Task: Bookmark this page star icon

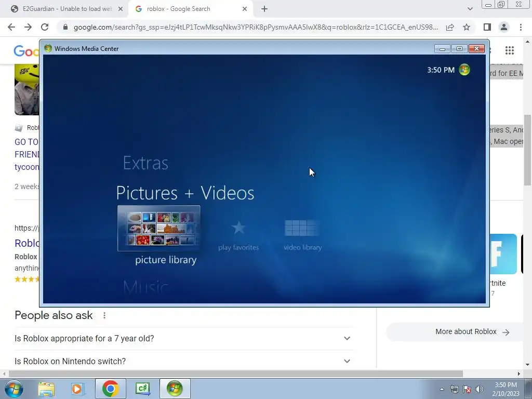Action: click(x=467, y=27)
